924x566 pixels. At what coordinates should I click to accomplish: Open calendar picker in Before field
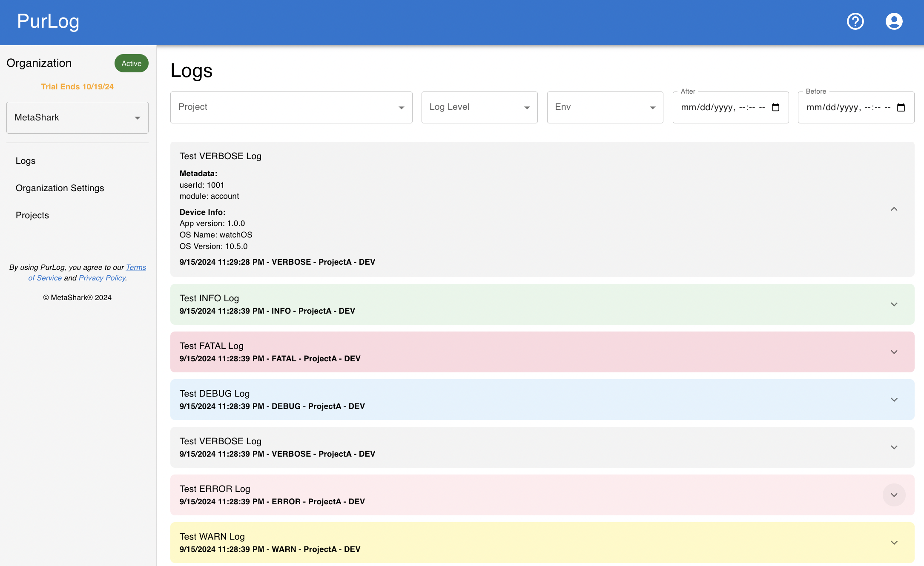901,107
